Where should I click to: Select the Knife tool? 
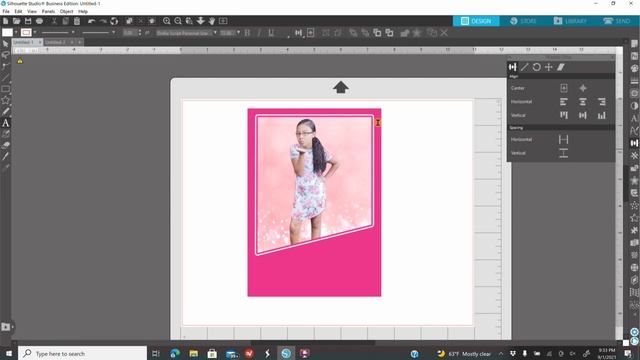pyautogui.click(x=6, y=156)
